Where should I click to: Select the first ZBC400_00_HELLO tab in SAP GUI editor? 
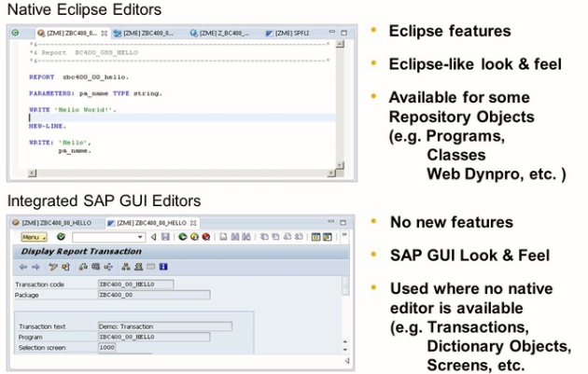point(51,223)
